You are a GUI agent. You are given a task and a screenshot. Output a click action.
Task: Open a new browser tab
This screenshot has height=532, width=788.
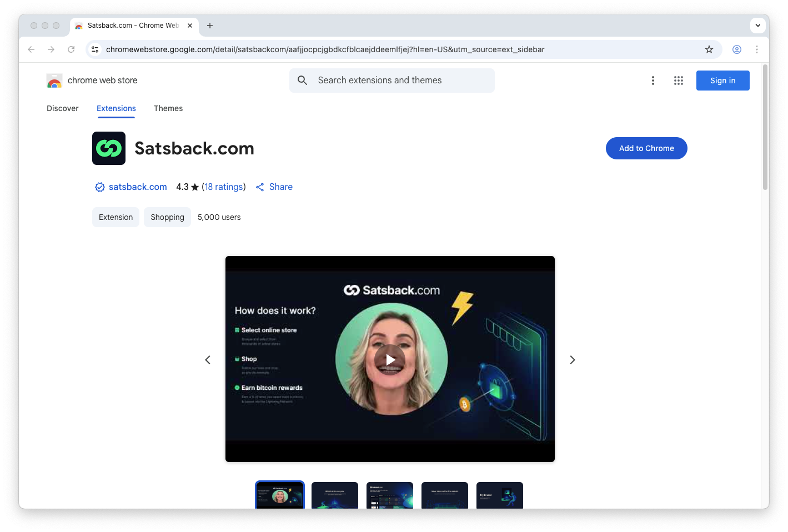[210, 26]
